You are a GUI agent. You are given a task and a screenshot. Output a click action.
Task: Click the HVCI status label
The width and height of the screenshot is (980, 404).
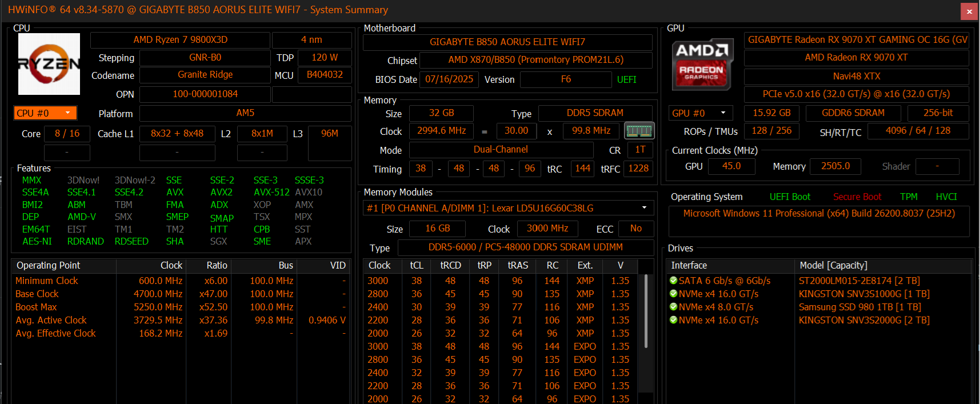(946, 197)
